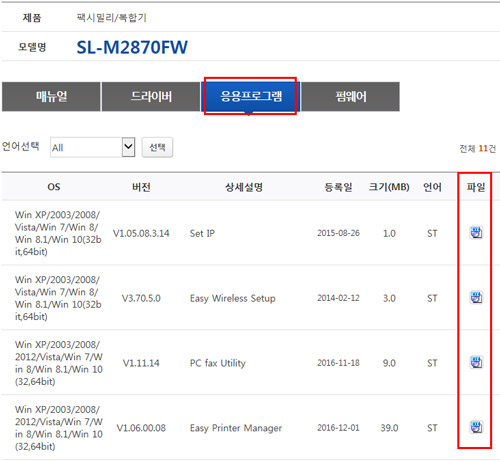This screenshot has height=461, width=500.
Task: Click the OS cell of Set IP row
Action: pos(58,233)
